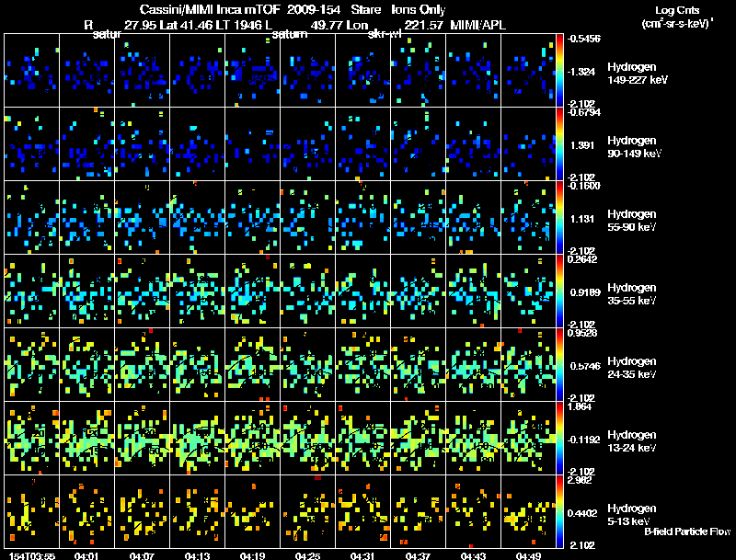Click the 49.77 L-shell value
This screenshot has width=736, height=560.
point(327,25)
